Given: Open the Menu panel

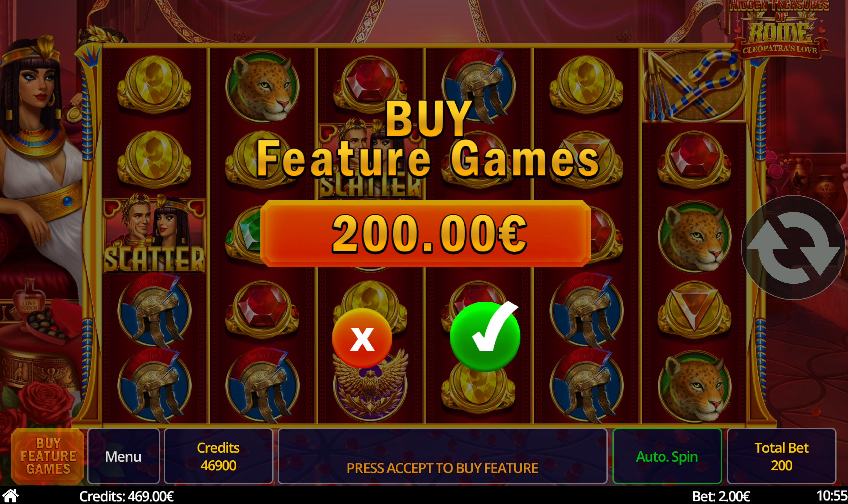Looking at the screenshot, I should [123, 456].
